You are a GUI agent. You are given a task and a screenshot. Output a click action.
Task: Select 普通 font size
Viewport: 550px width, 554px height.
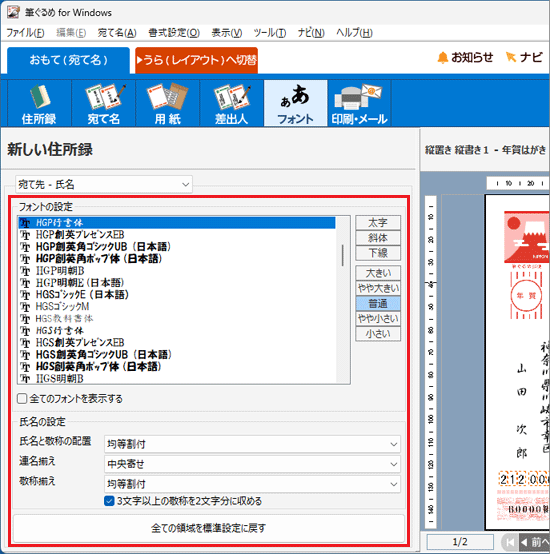378,303
